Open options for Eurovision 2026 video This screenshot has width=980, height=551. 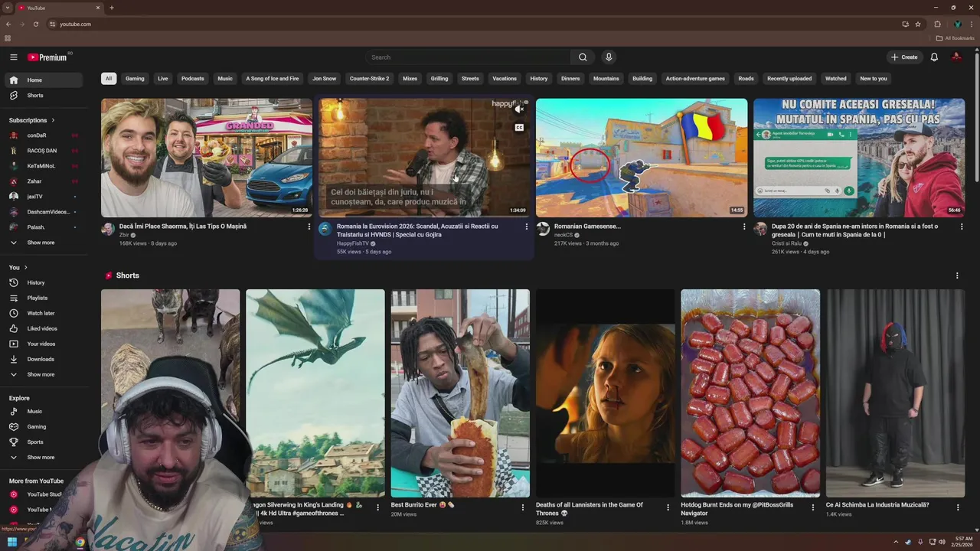526,227
